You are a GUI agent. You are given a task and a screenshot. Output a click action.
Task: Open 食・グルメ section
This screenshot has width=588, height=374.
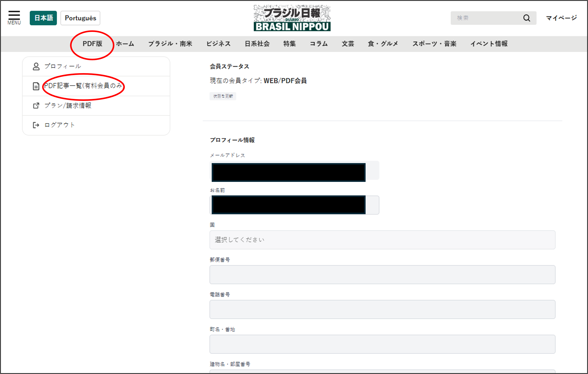coord(383,44)
